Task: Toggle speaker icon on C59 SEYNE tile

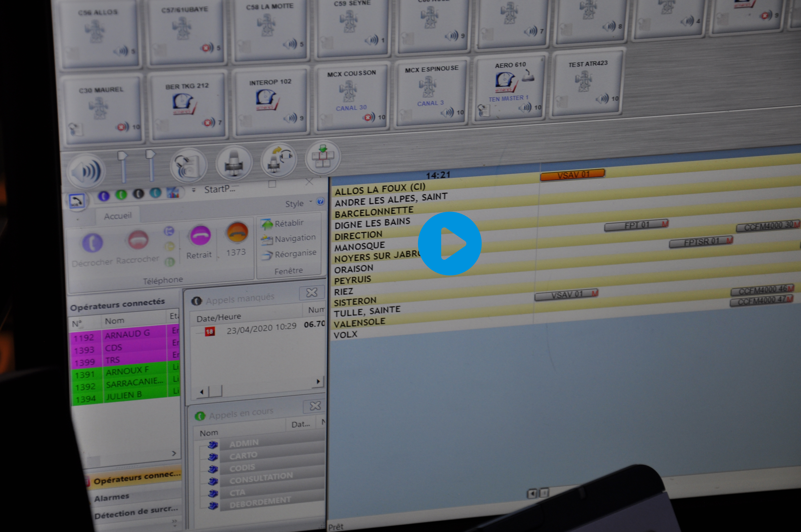Action: click(x=372, y=41)
